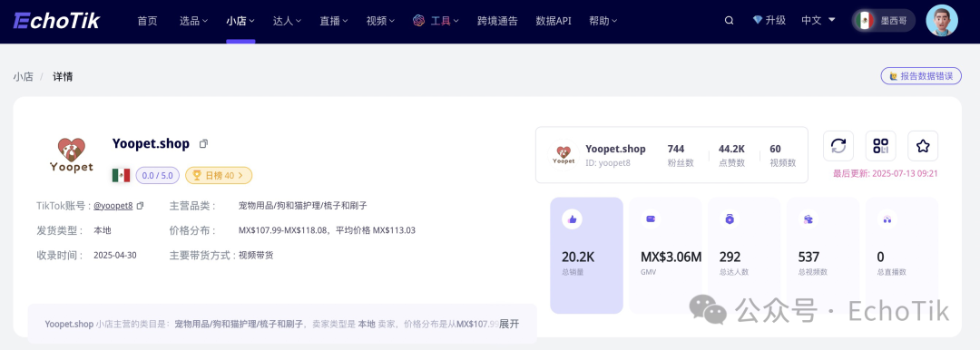980x350 pixels.
Task: Click the 0.0 / 5.0 rating badge
Action: 158,176
